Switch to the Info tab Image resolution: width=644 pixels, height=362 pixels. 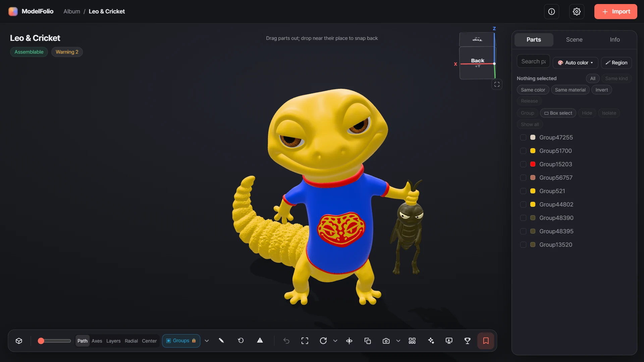click(x=614, y=40)
